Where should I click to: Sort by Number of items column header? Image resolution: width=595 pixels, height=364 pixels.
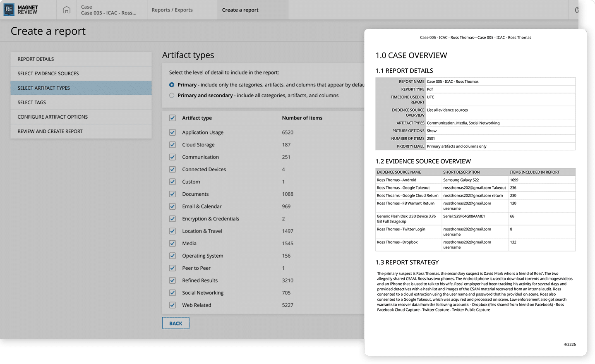[x=302, y=118]
